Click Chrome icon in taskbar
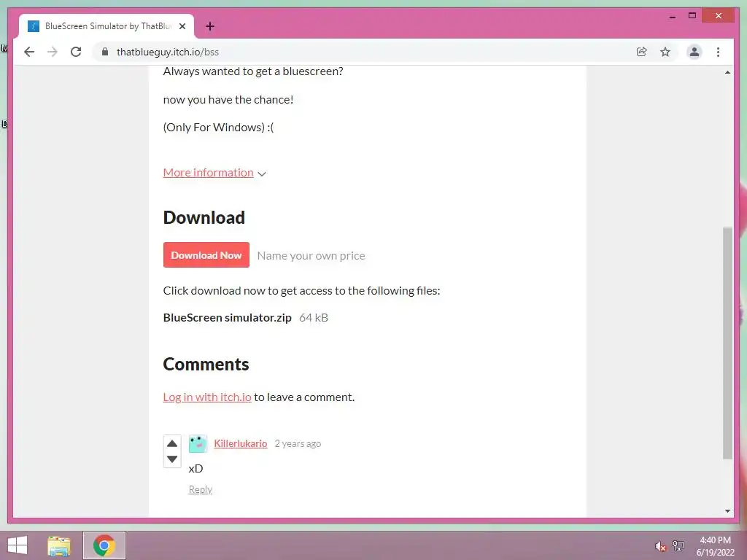 [x=104, y=545]
